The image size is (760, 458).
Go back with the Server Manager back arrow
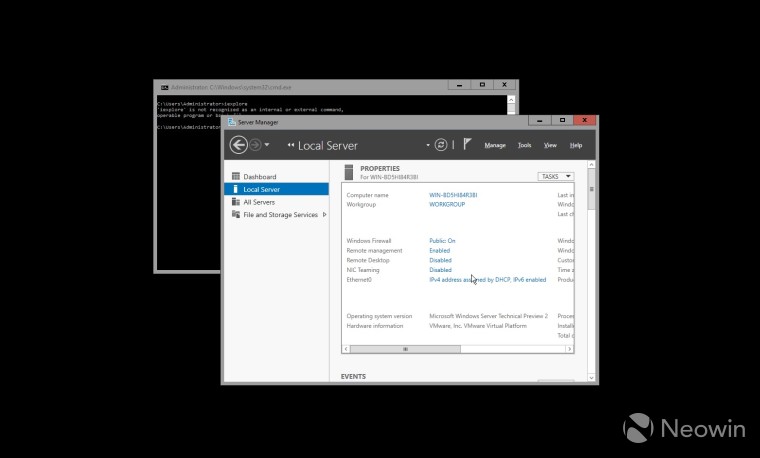238,145
